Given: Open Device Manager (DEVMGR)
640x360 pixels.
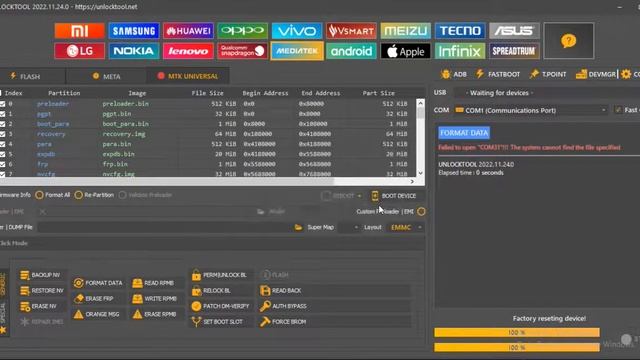Looking at the screenshot, I should tap(596, 74).
